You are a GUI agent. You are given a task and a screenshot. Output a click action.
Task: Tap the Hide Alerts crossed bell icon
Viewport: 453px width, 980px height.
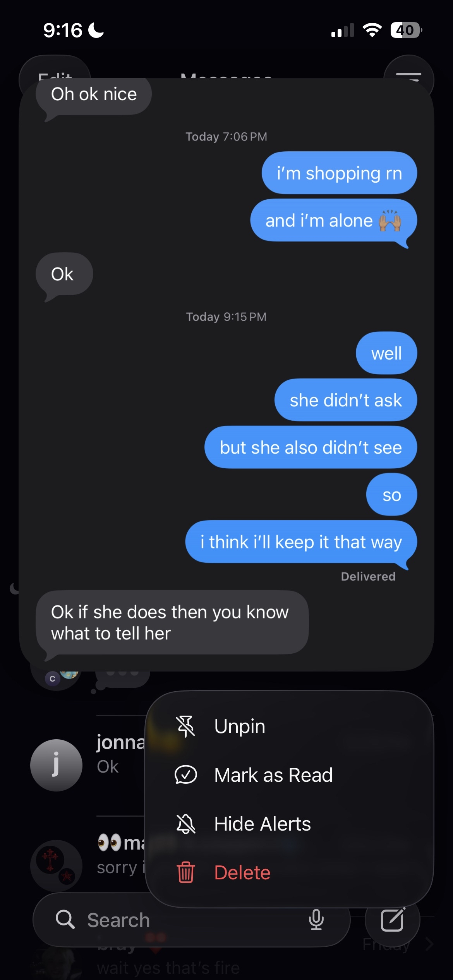186,824
